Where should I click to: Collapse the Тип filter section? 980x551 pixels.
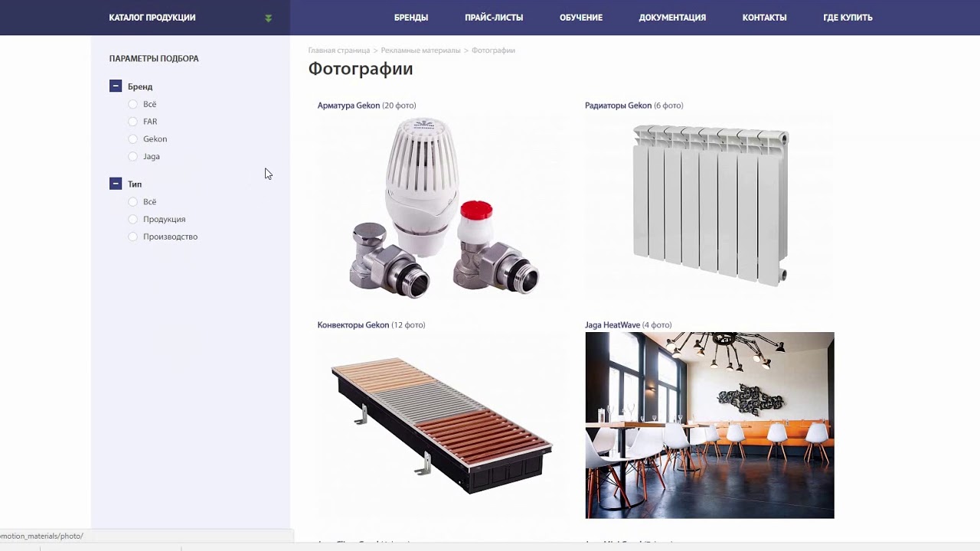(116, 184)
